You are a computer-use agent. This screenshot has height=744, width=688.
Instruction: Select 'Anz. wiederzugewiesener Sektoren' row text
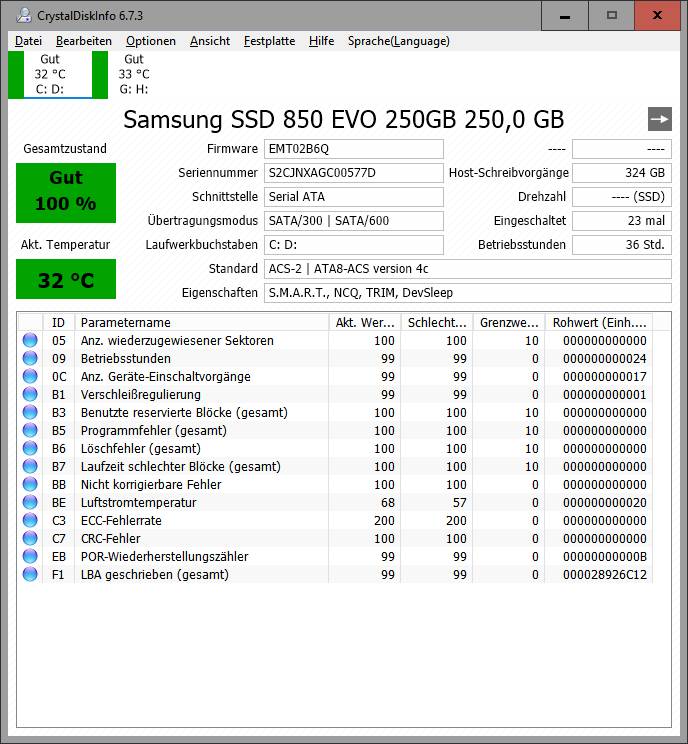tap(177, 341)
